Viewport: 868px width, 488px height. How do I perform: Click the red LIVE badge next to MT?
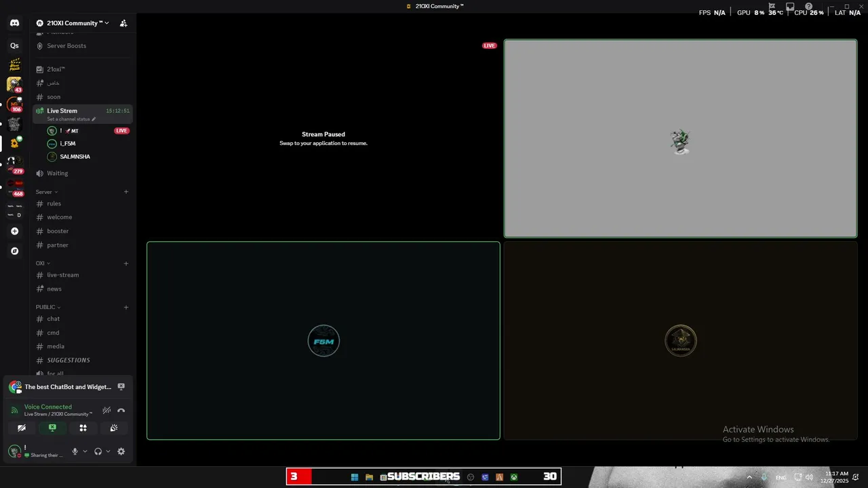121,131
